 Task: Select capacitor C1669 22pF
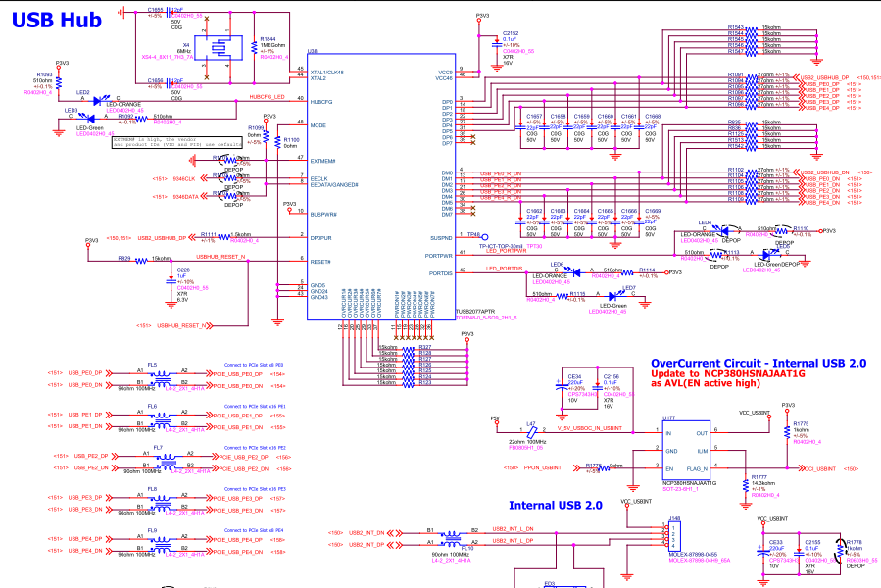[639, 222]
